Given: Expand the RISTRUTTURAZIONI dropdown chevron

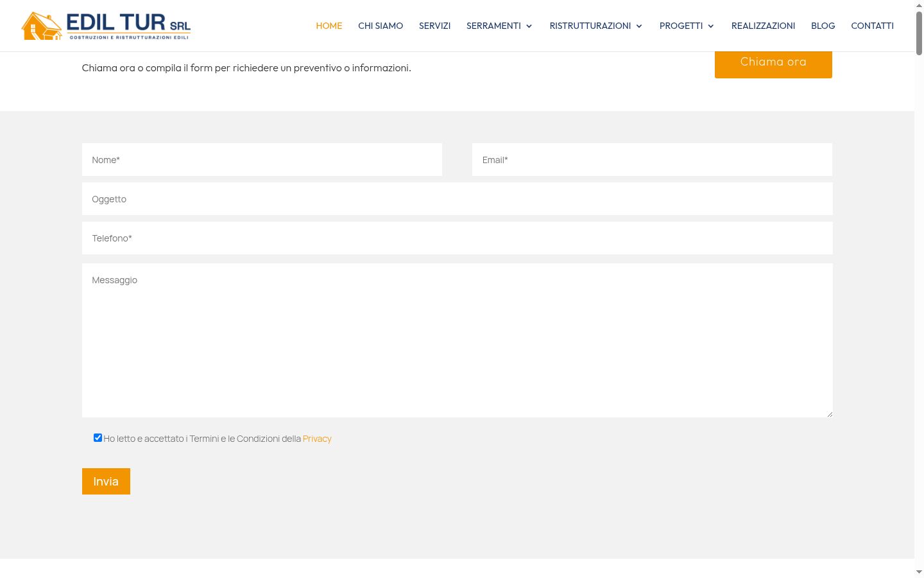Looking at the screenshot, I should [x=639, y=26].
